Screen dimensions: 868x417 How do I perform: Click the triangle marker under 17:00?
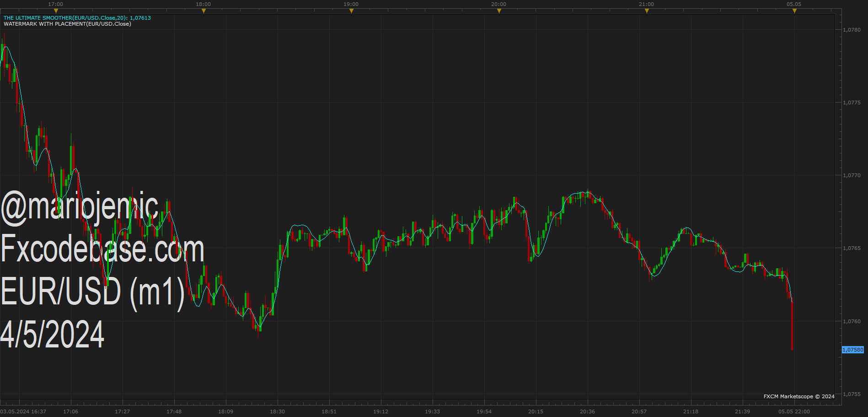[x=56, y=11]
